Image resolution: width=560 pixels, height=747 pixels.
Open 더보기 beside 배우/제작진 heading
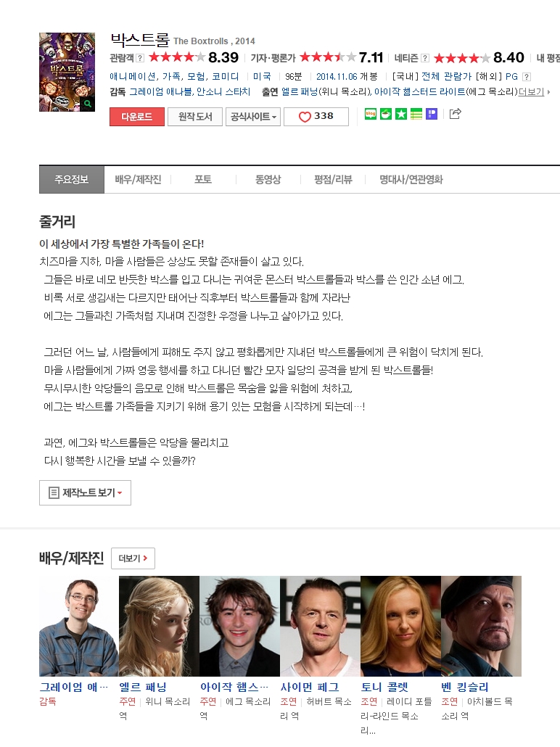133,558
